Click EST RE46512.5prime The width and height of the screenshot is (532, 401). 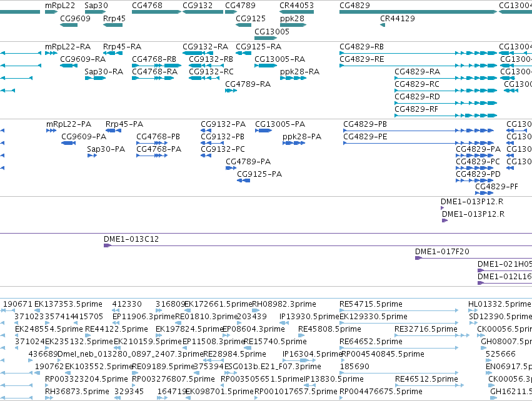tap(429, 385)
